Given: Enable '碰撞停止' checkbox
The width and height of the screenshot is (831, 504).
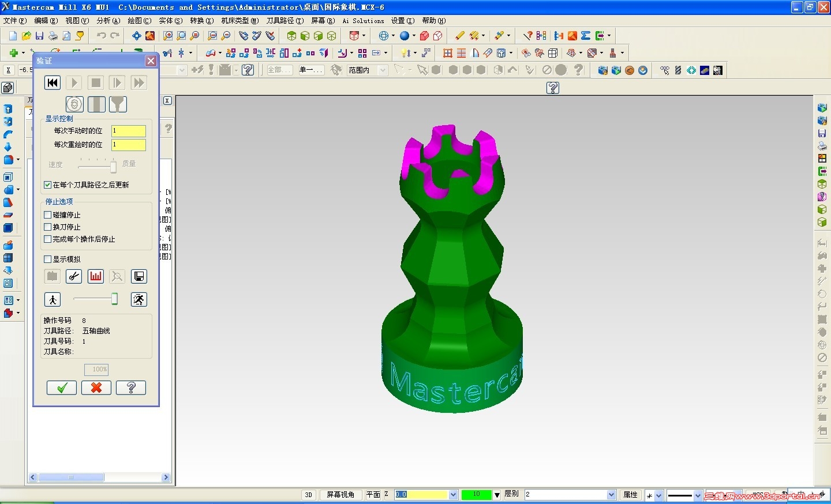Looking at the screenshot, I should [48, 215].
